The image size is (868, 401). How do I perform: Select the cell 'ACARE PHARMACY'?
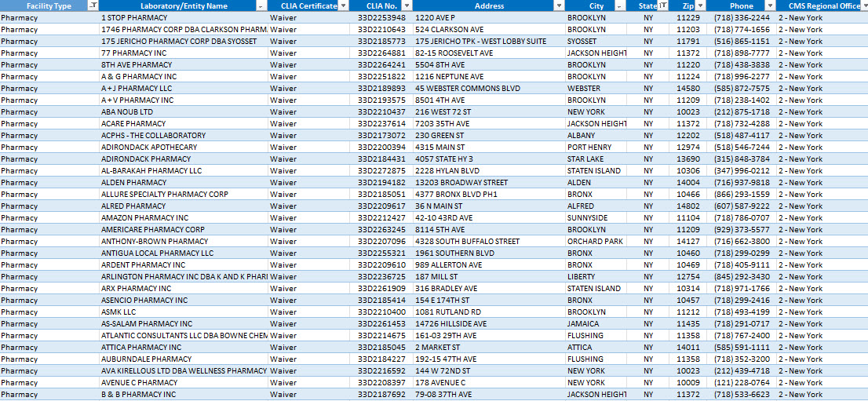[184, 123]
